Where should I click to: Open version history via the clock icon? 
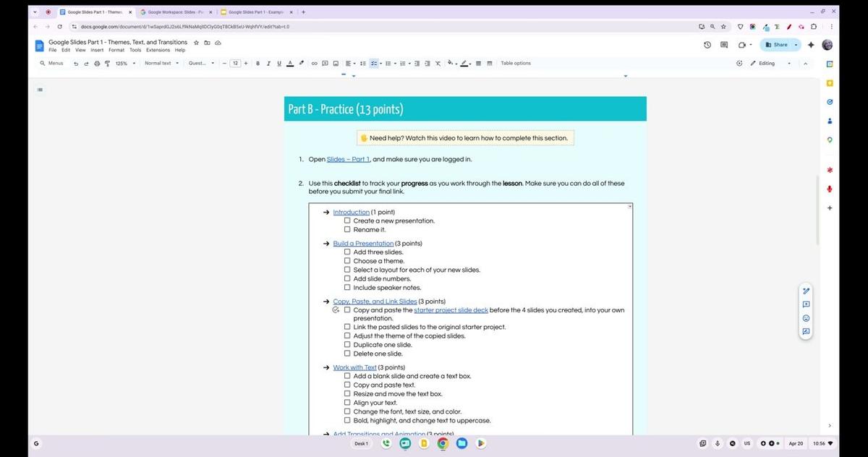tap(707, 44)
